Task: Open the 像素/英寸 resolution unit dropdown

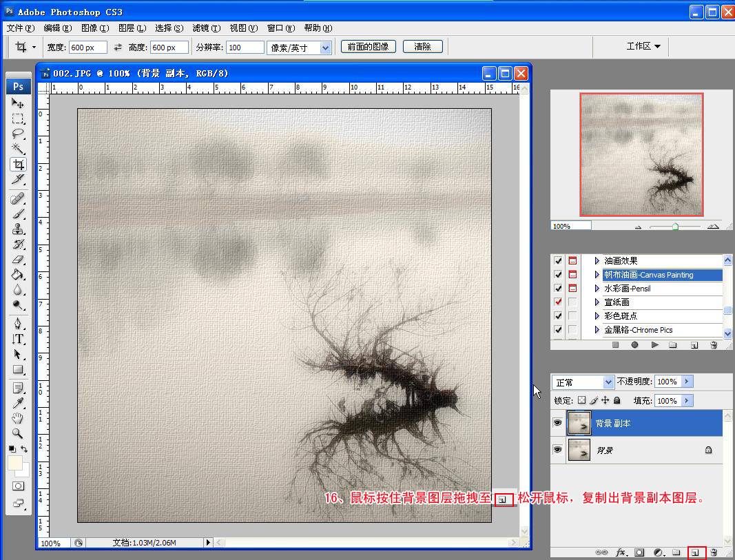Action: 325,48
